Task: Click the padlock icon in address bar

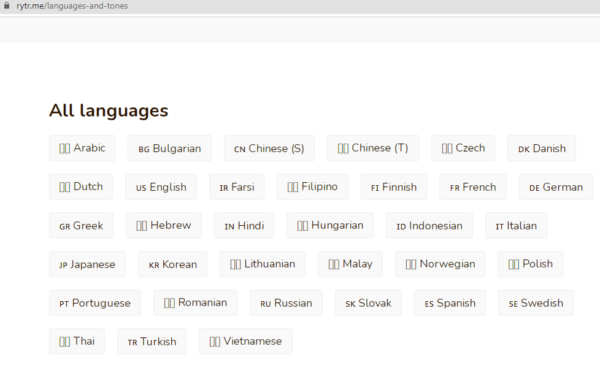Action: (7, 5)
